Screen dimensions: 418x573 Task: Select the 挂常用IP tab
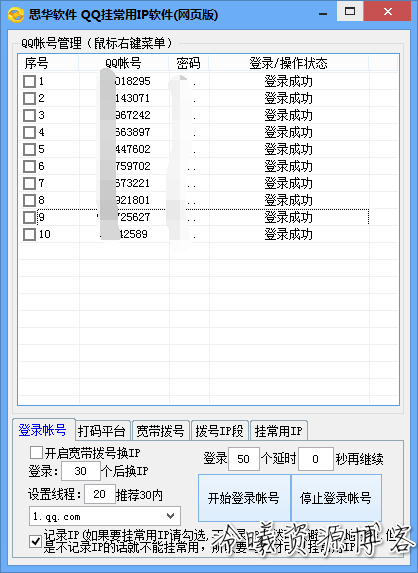point(279,431)
